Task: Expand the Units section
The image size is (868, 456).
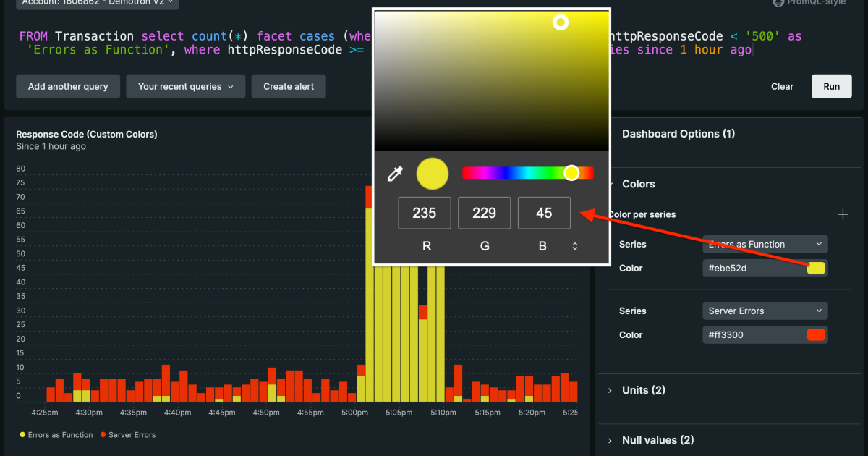Action: click(x=644, y=389)
